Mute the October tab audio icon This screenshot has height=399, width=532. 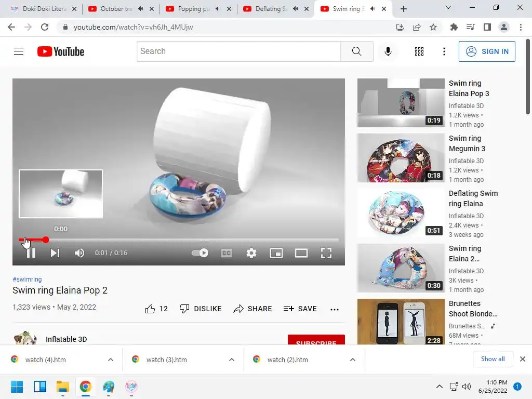coord(140,9)
